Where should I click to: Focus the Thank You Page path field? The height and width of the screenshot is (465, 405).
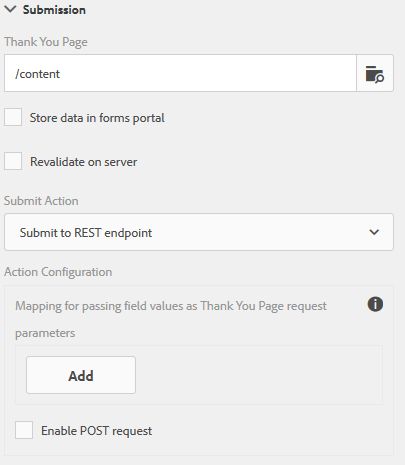point(180,73)
